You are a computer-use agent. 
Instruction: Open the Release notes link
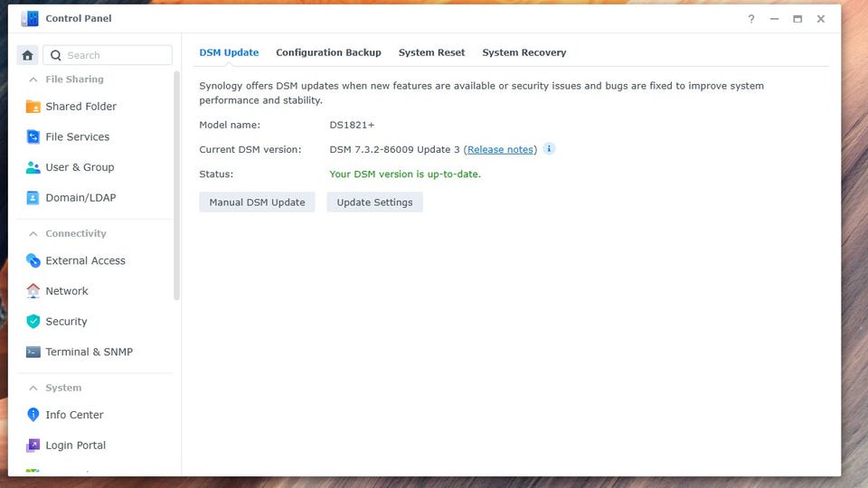(x=500, y=149)
